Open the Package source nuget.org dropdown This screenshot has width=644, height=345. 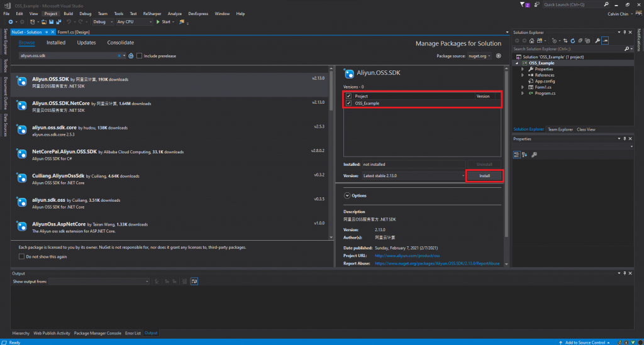(x=479, y=56)
